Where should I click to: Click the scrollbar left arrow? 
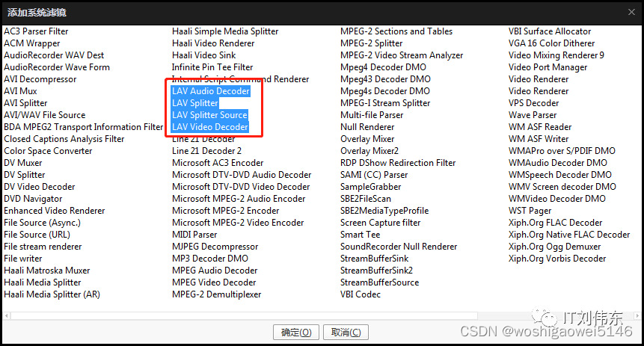click(6, 315)
